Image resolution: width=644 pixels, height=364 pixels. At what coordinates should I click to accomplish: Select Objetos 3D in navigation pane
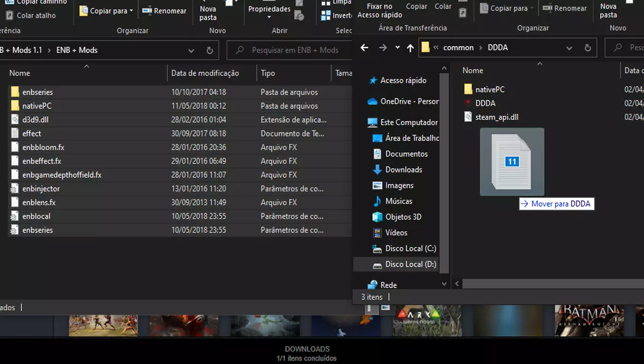[x=403, y=217]
